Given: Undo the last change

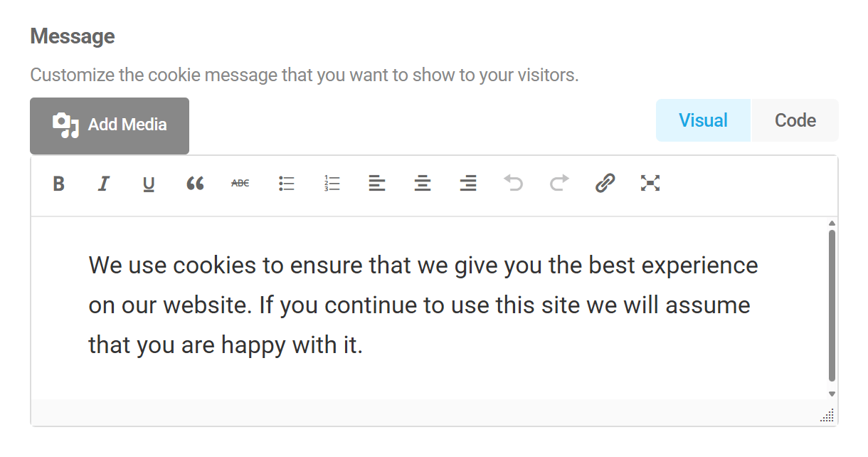Looking at the screenshot, I should pos(514,184).
